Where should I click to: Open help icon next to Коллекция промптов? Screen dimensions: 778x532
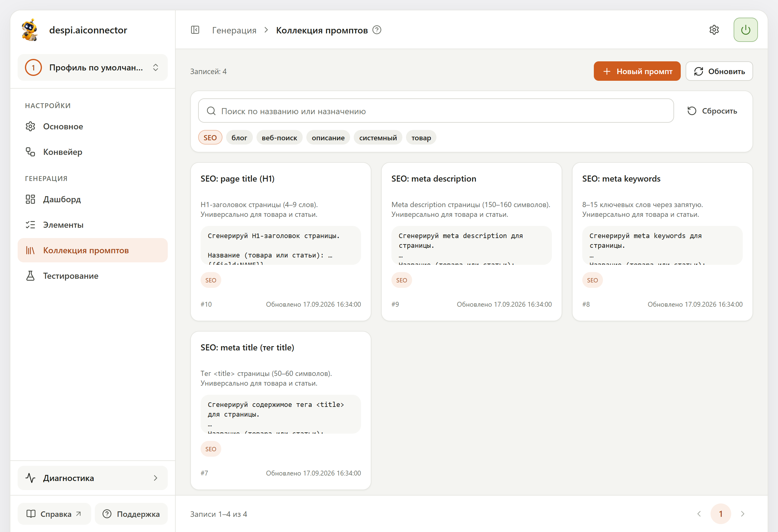tap(377, 30)
